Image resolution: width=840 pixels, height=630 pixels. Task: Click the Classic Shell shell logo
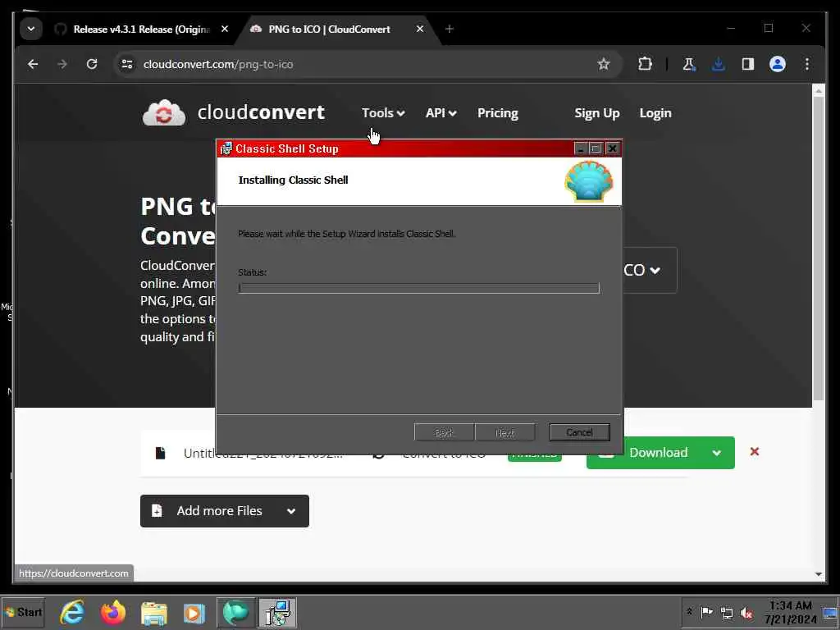click(x=589, y=181)
